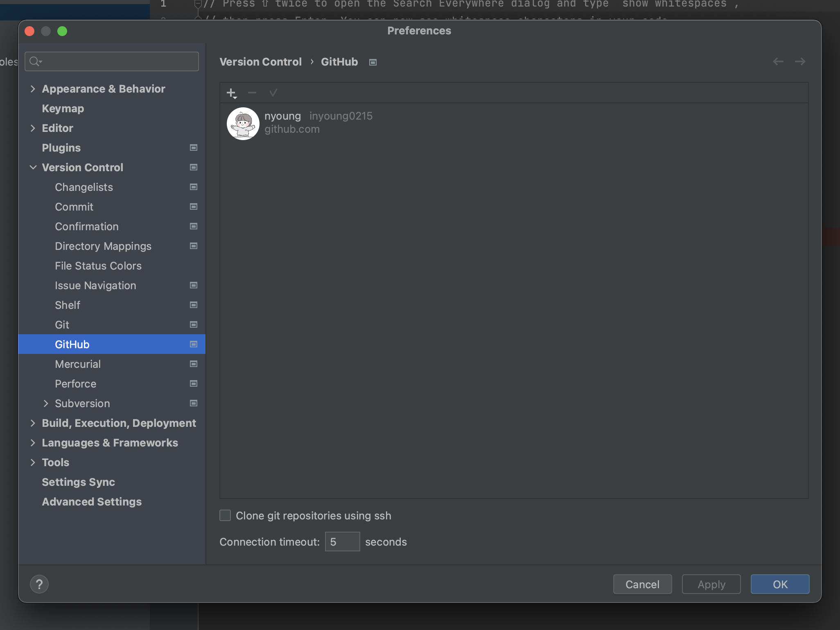Add a GitHub account with plus button
Image resolution: width=840 pixels, height=630 pixels.
pos(232,93)
